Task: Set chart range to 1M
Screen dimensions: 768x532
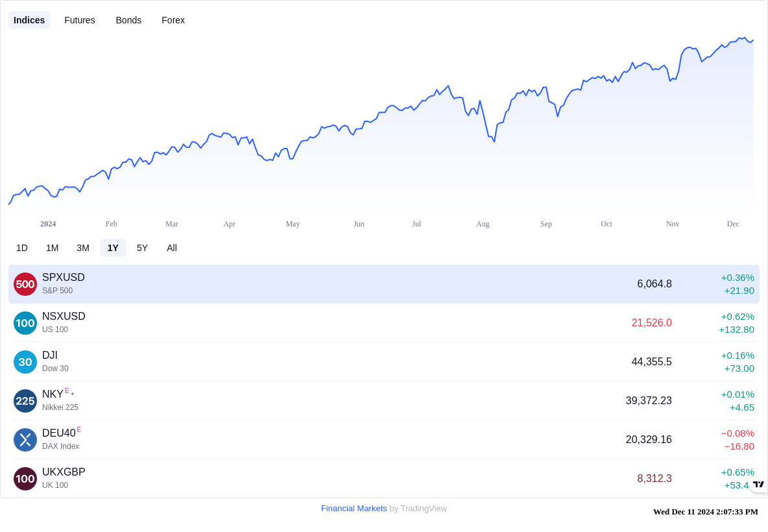Action: pyautogui.click(x=53, y=248)
